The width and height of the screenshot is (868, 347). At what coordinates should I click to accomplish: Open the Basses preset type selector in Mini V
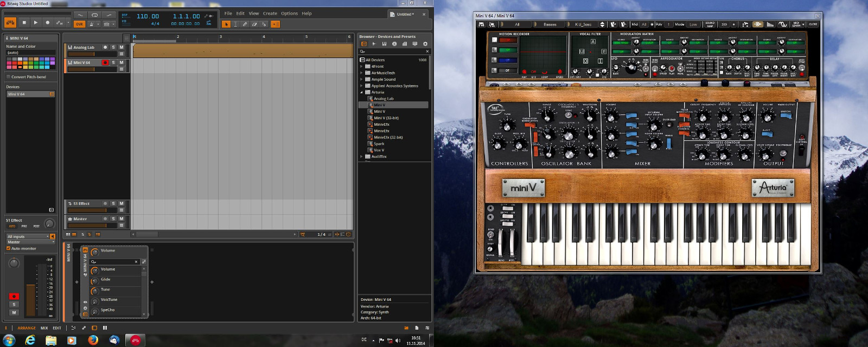(x=550, y=24)
